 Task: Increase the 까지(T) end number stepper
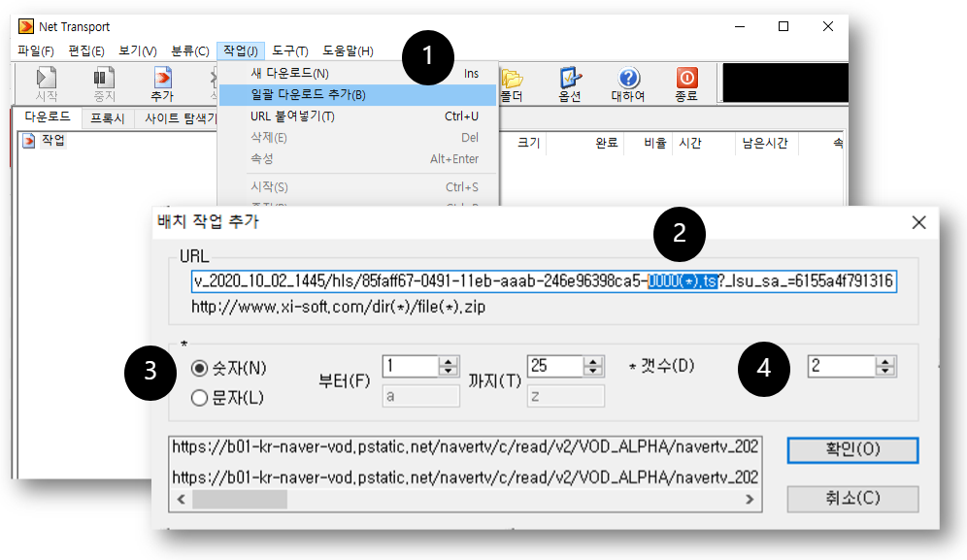592,361
